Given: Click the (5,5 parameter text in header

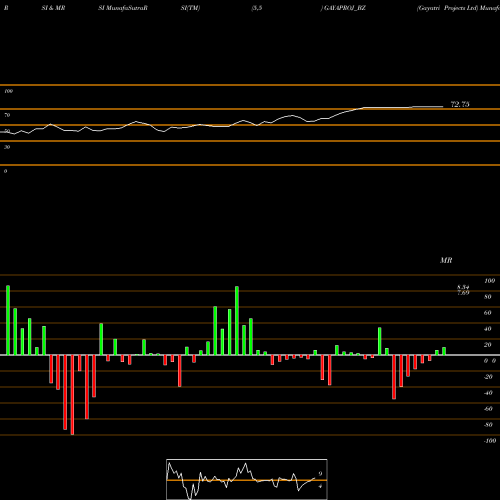Looking at the screenshot, I should coord(257,8).
